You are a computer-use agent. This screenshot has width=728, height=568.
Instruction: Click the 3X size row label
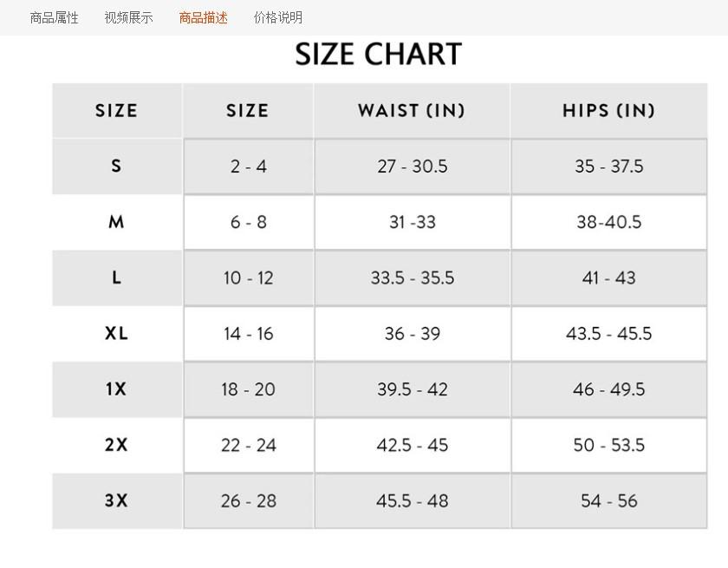click(x=116, y=500)
